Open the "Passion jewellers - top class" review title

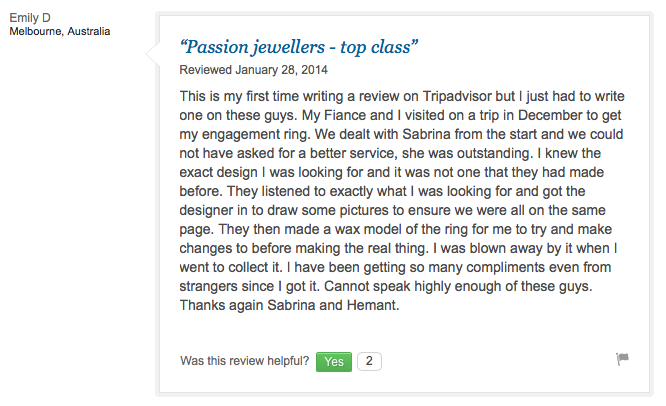[x=298, y=47]
